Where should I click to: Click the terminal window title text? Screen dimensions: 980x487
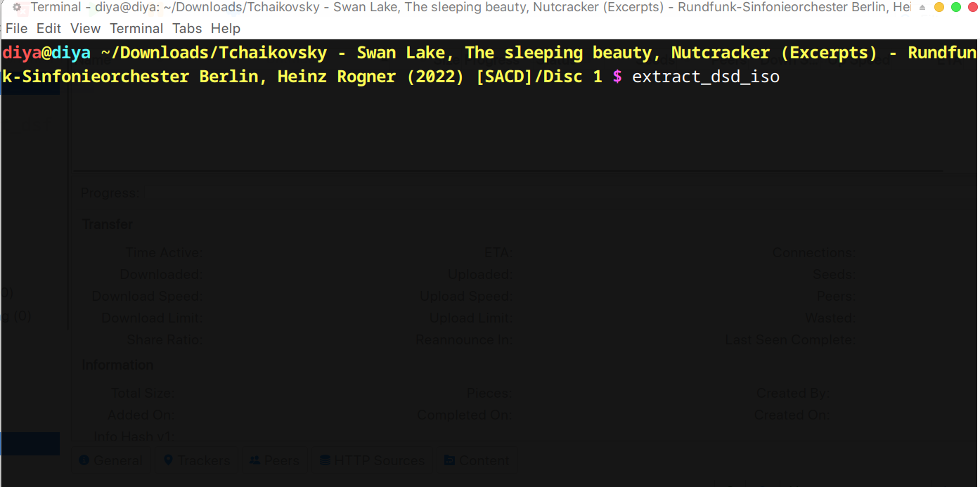[x=470, y=8]
